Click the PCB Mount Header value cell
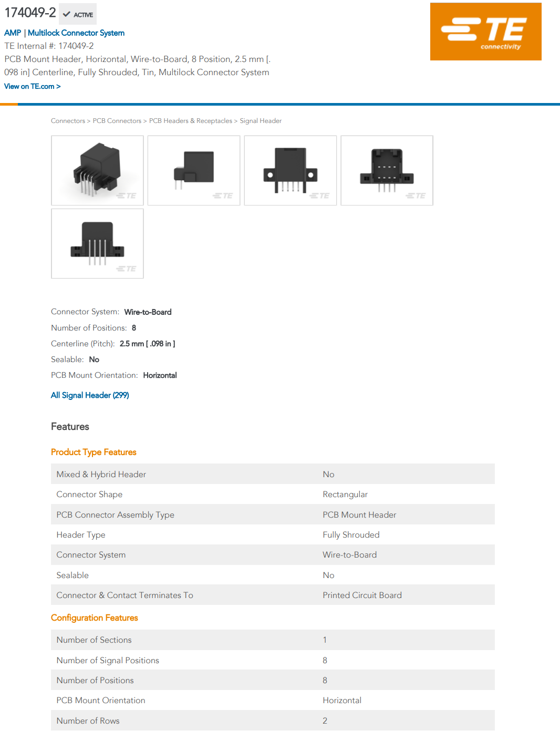The height and width of the screenshot is (731, 560). pos(359,515)
